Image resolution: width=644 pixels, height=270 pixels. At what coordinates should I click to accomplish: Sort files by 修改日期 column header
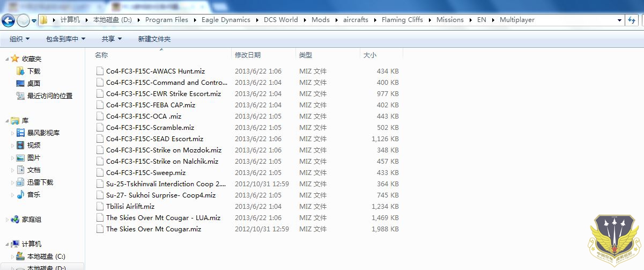pos(247,55)
